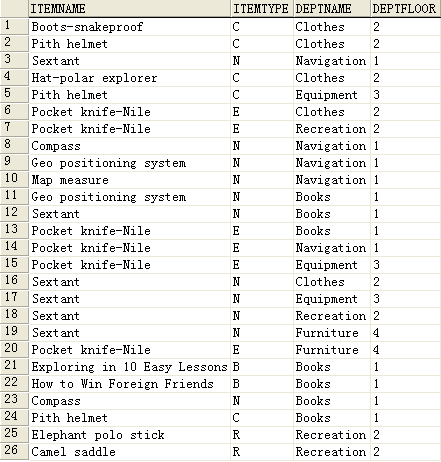This screenshot has width=441, height=462.
Task: Select the DEPTNAME column header
Action: coord(332,8)
